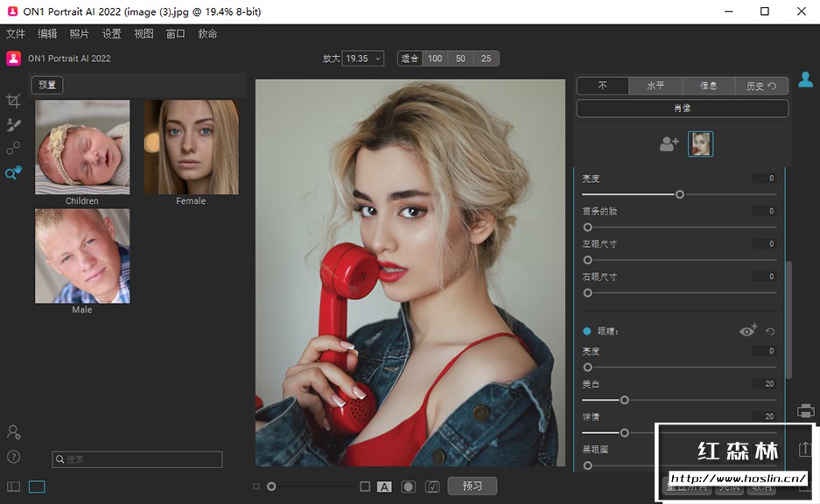Select the Crop tool

tap(13, 101)
